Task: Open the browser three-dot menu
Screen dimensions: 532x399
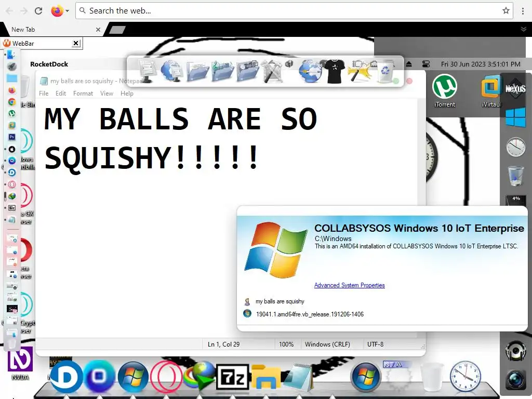Action: coord(523,11)
